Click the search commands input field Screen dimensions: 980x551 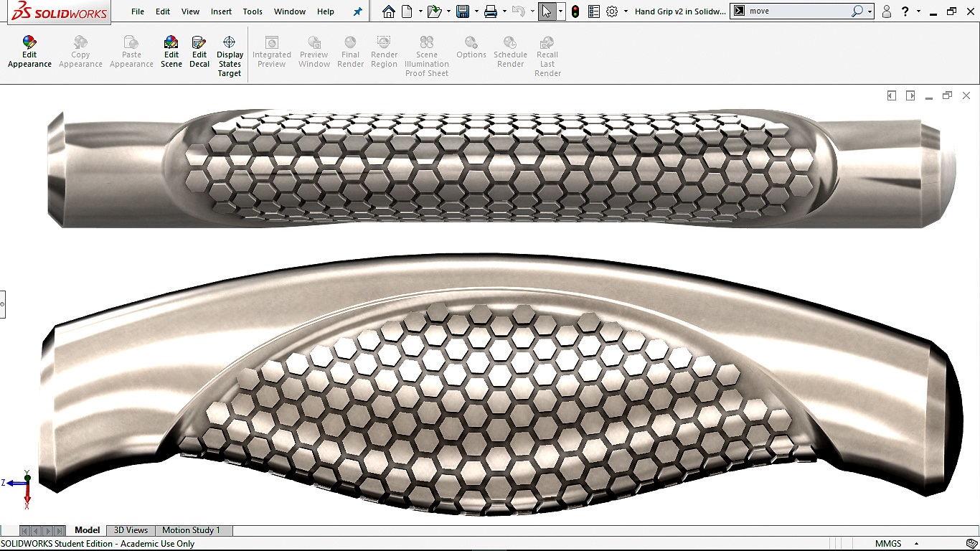(798, 11)
